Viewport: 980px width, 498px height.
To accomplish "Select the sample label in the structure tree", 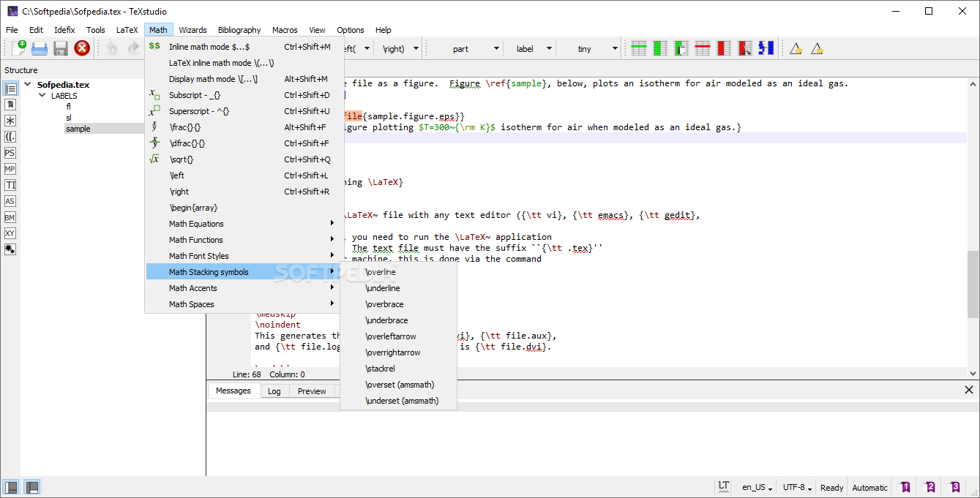I will pyautogui.click(x=78, y=129).
